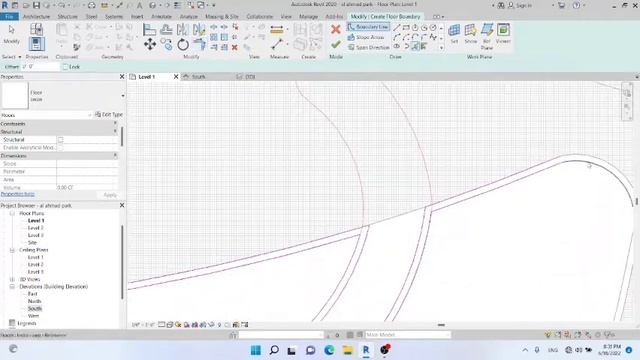Click the Mirror Pick Axis icon

tap(182, 29)
